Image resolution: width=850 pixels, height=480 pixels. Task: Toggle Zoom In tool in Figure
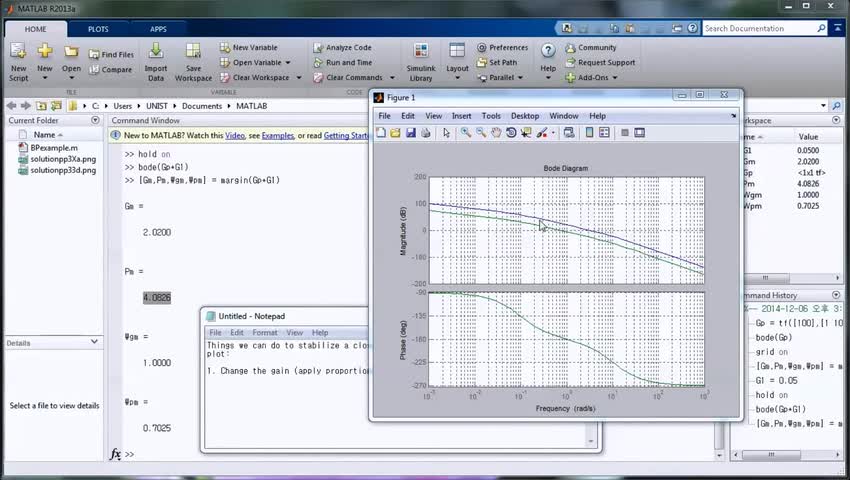466,133
